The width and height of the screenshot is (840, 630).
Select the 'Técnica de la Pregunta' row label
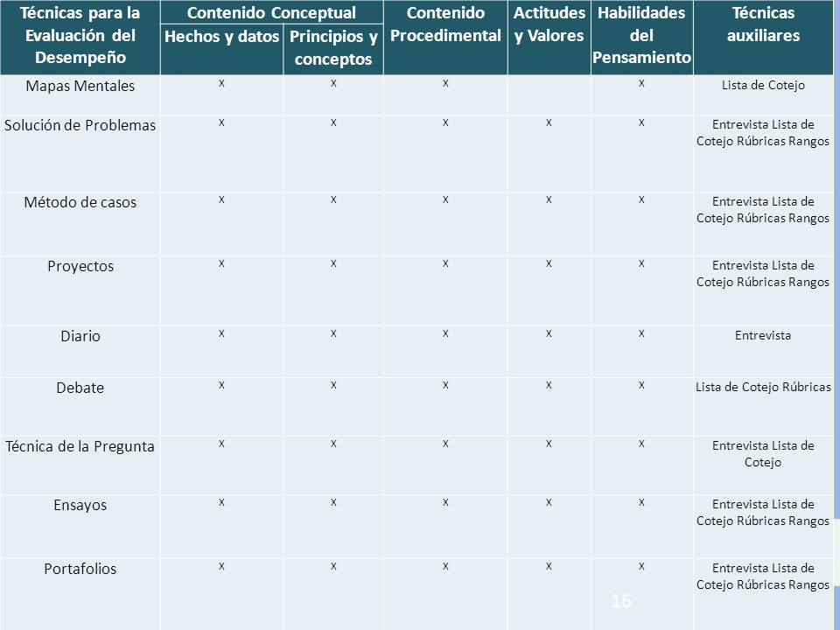[80, 447]
